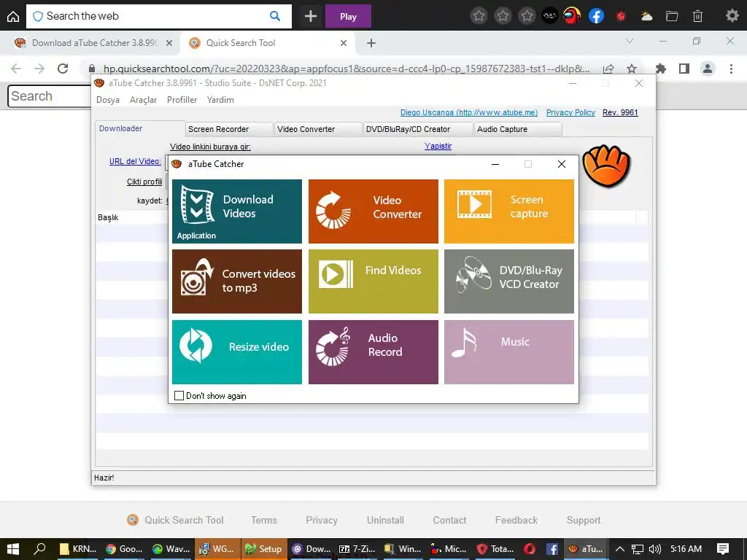Open the browser profile avatar
This screenshot has width=747, height=560.
point(708,69)
